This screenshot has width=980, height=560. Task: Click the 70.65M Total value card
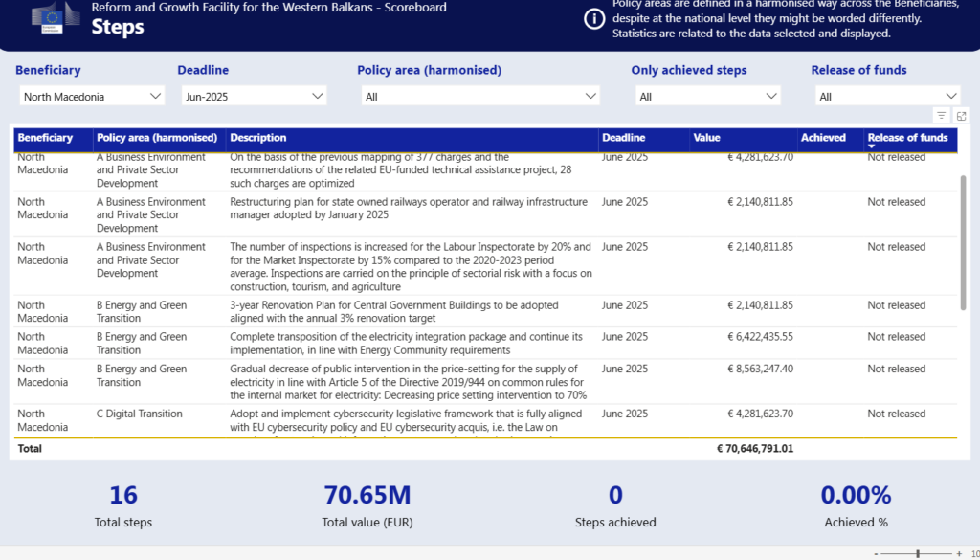(367, 505)
